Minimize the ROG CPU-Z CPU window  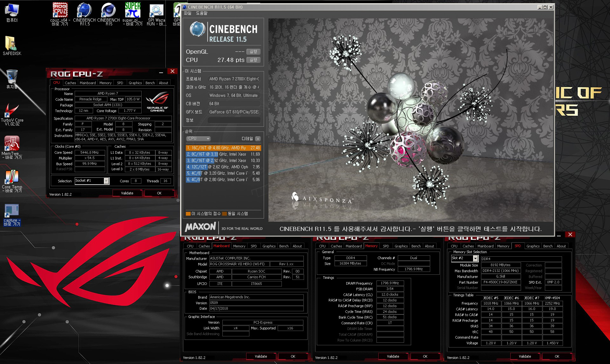coord(161,72)
